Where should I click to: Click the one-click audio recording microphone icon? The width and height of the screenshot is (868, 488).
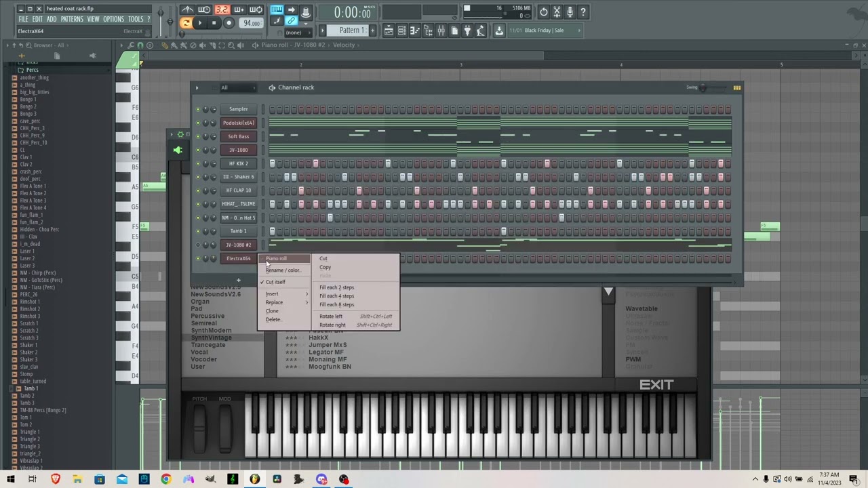[570, 12]
